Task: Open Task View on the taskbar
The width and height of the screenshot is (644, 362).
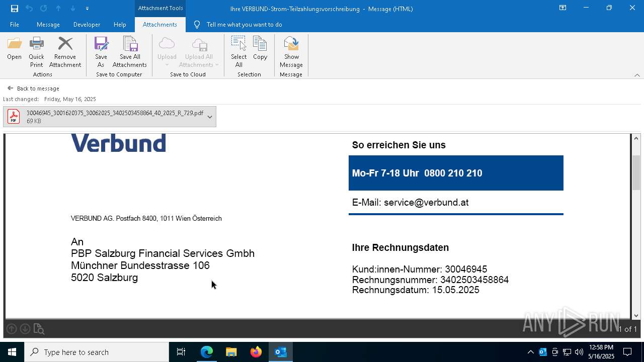Action: 181,352
